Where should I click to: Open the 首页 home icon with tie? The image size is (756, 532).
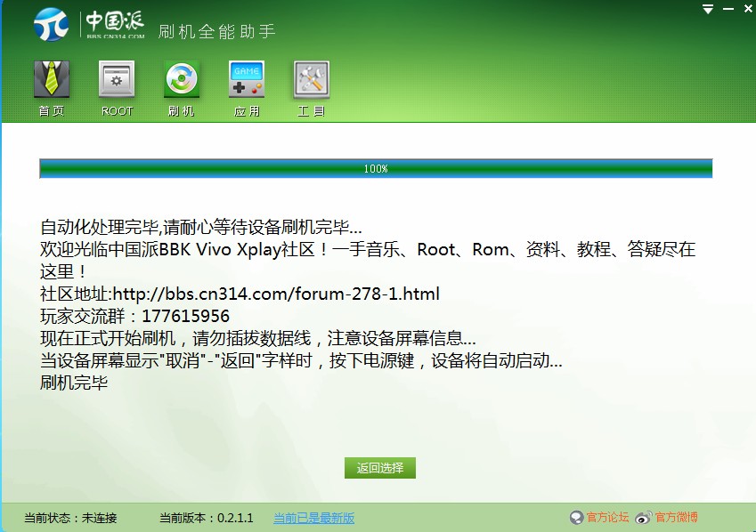(x=52, y=79)
